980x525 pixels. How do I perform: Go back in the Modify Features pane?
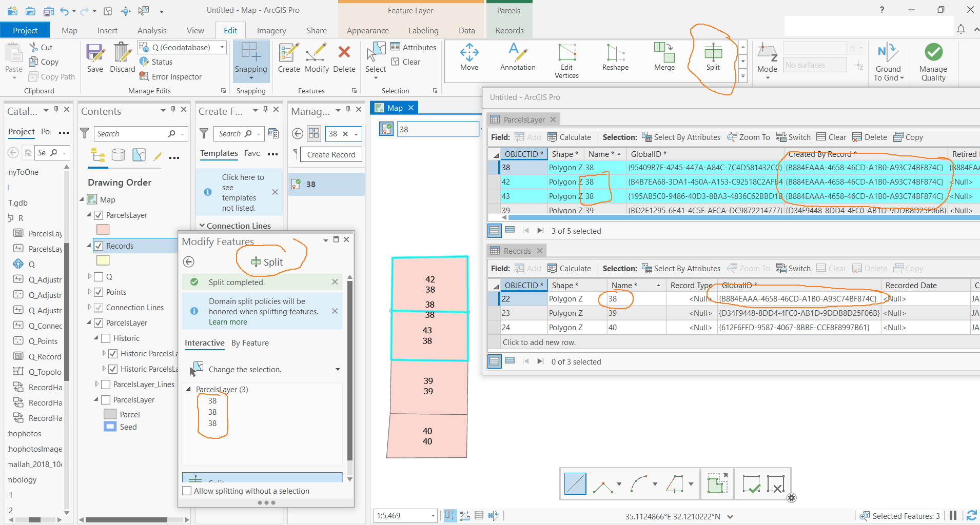189,262
